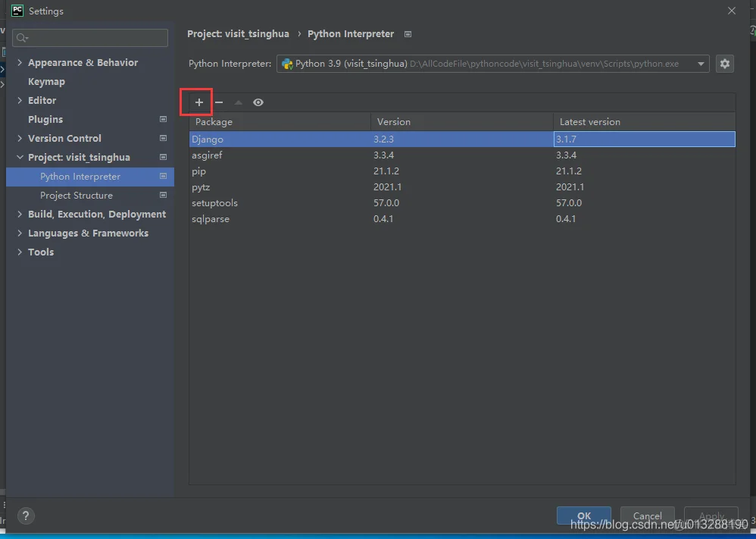Select the sqlparse package row

462,218
